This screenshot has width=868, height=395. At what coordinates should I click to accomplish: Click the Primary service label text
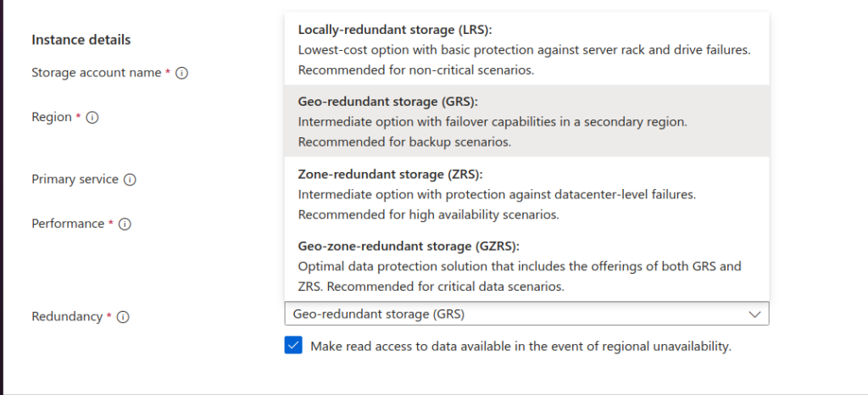(75, 180)
